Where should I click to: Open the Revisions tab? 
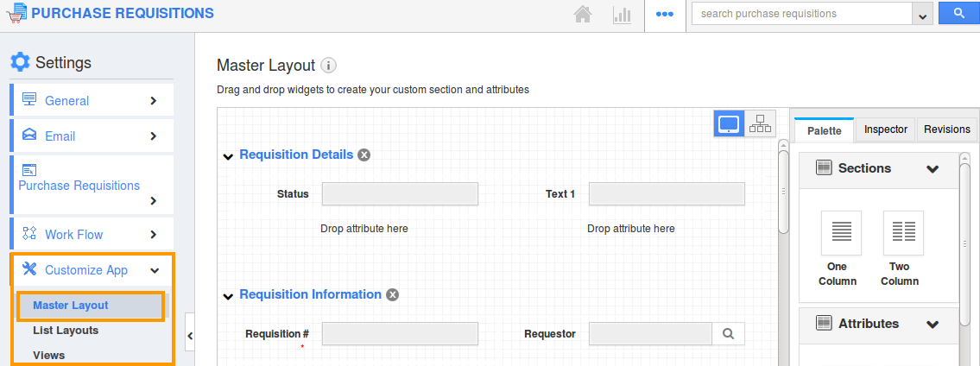point(946,129)
